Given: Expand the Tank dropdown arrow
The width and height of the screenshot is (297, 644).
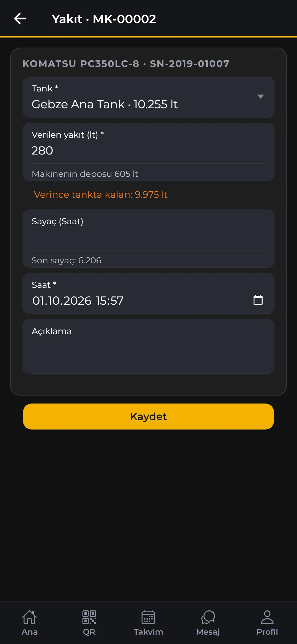Looking at the screenshot, I should point(260,96).
